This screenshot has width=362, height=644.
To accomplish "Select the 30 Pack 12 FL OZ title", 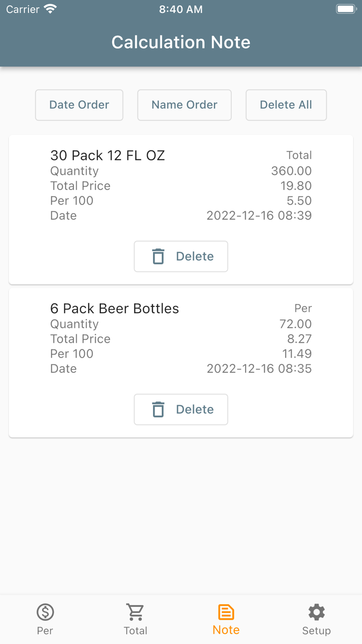I will pyautogui.click(x=108, y=155).
